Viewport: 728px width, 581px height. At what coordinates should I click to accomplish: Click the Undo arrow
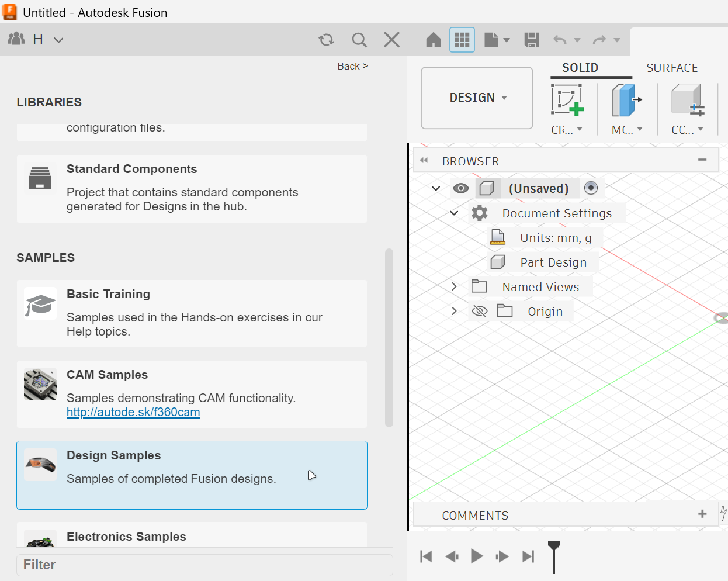[560, 40]
